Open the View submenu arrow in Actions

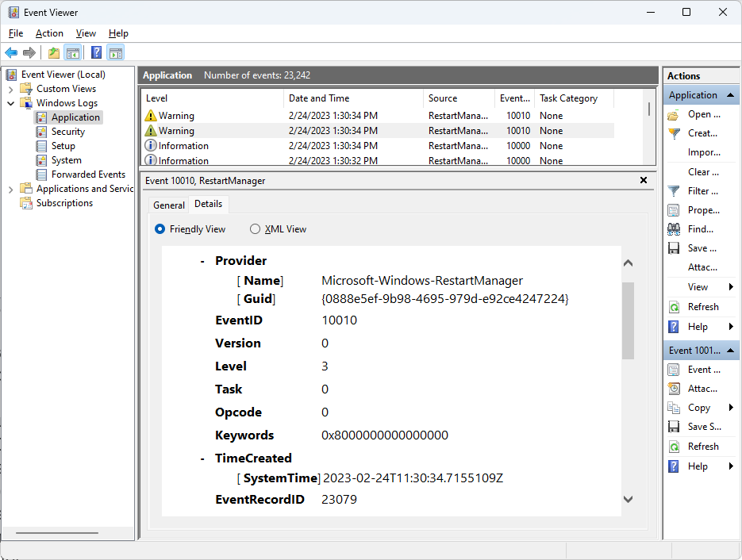[x=731, y=286]
